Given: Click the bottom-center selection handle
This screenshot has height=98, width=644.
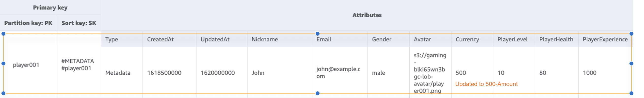Looking at the screenshot, I should [x=318, y=93].
